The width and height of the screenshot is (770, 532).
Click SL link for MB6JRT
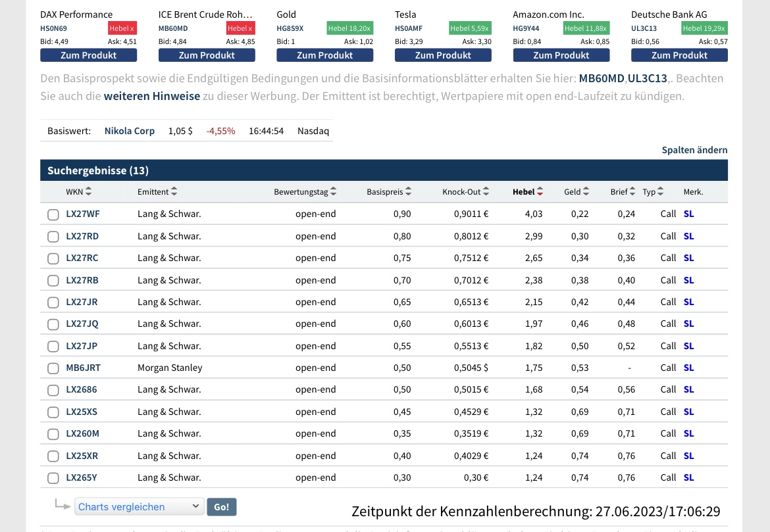tap(688, 368)
